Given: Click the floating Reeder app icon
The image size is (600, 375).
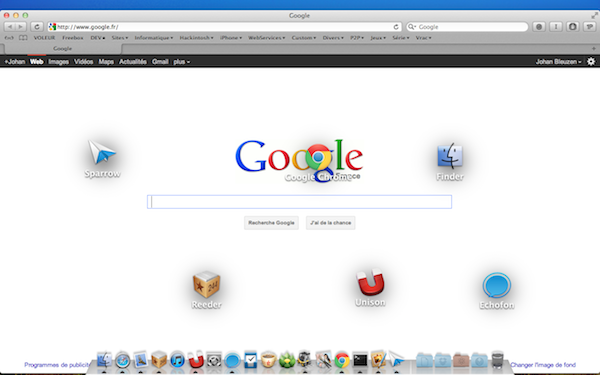Looking at the screenshot, I should point(206,284).
